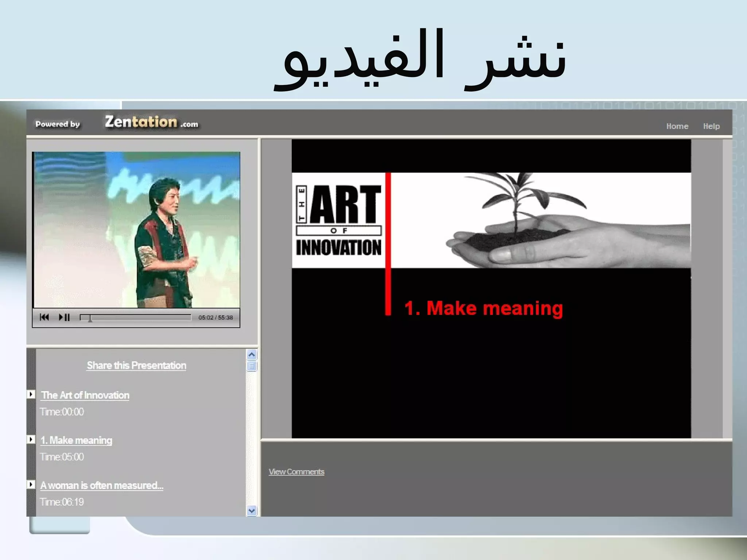Open the Home link in header

tap(677, 126)
